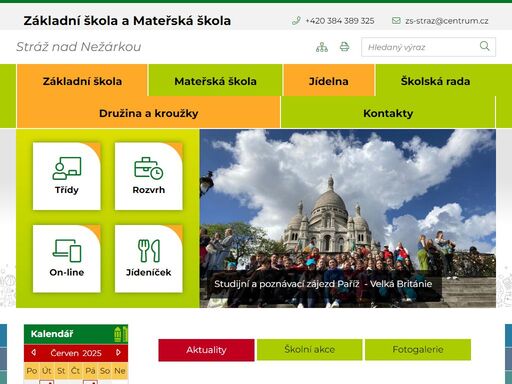Focus the Hledaný výraz search field

420,47
